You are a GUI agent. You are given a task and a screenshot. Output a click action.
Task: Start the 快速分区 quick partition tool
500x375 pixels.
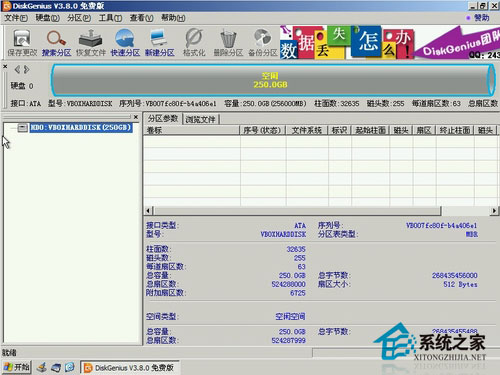[x=125, y=43]
